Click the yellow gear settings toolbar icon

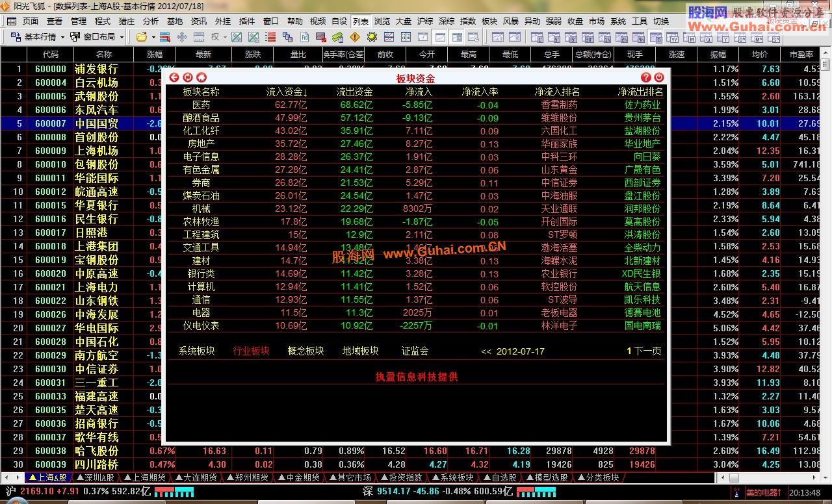coord(372,37)
